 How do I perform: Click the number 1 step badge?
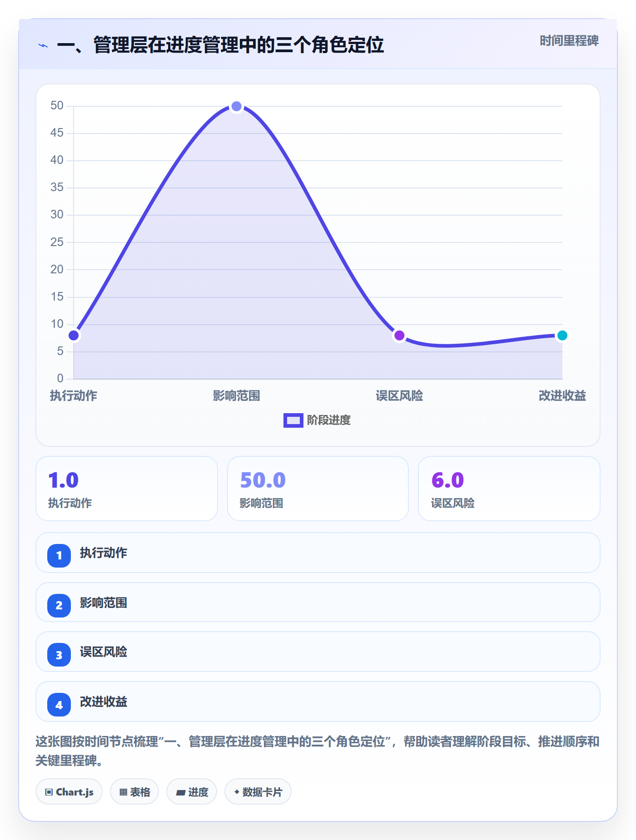(59, 555)
